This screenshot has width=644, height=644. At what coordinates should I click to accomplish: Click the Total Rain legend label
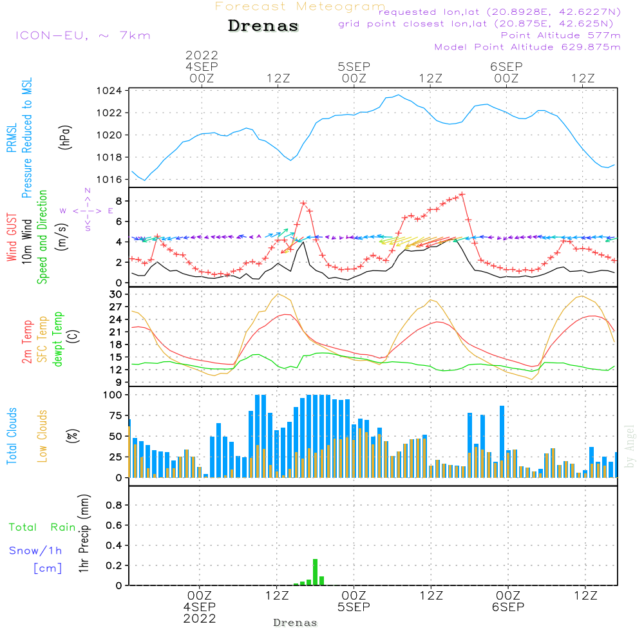point(43,527)
